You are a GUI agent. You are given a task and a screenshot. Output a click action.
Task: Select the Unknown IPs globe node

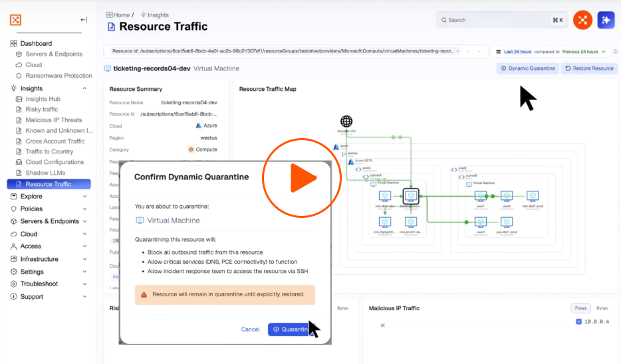[346, 122]
